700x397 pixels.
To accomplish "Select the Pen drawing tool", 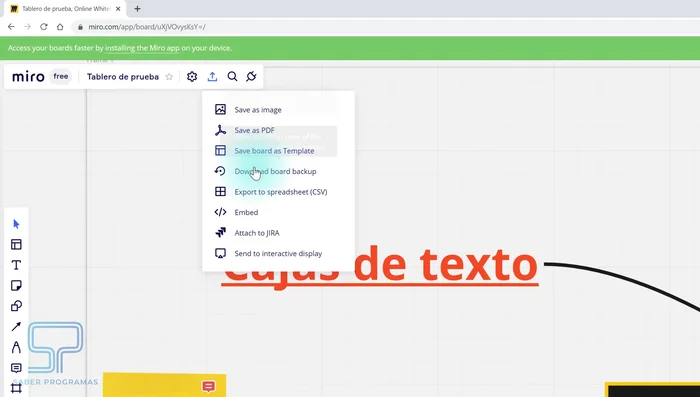I will [17, 347].
